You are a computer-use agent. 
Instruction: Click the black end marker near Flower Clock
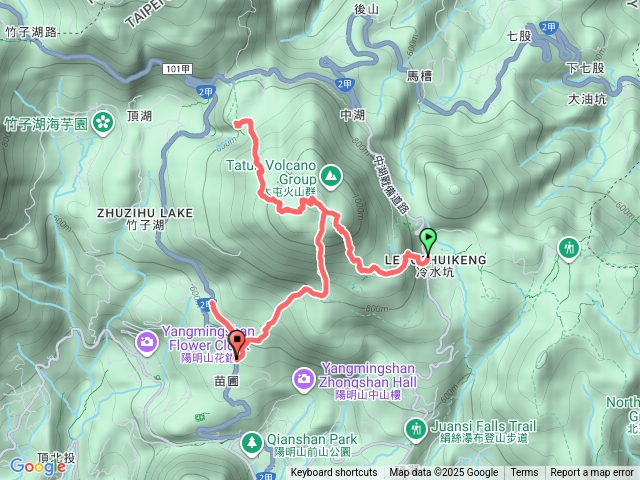(237, 345)
